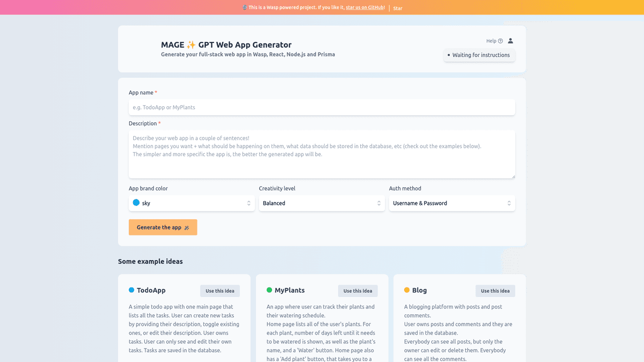The height and width of the screenshot is (362, 644).
Task: Click the yellow dot beside Blog
Action: (407, 290)
